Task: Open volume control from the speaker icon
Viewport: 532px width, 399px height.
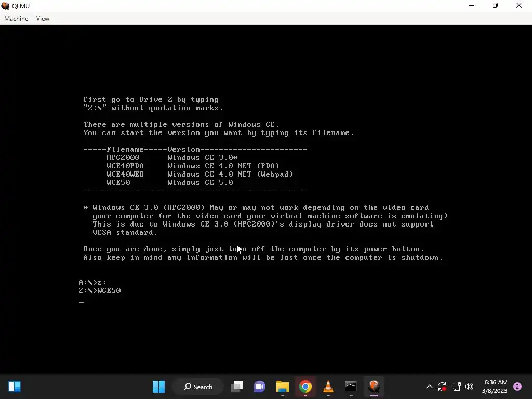Action: tap(469, 387)
